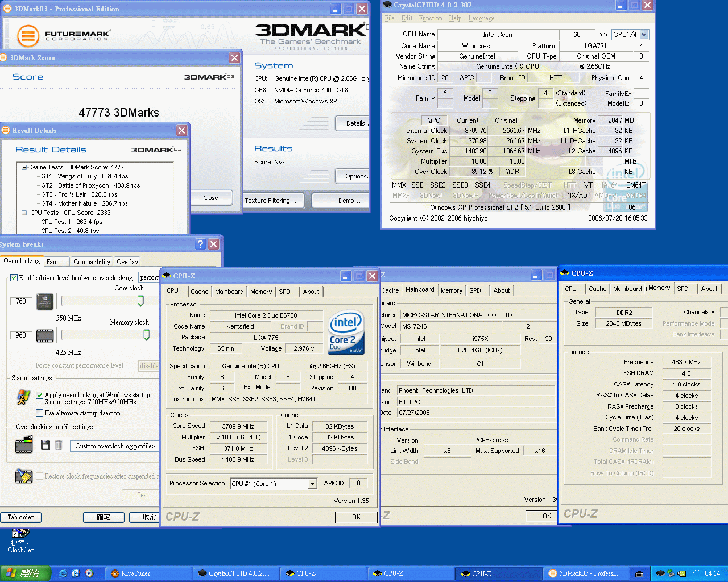Click the QDR button in CrystalCPUID
This screenshot has height=582, width=728.
512,172
